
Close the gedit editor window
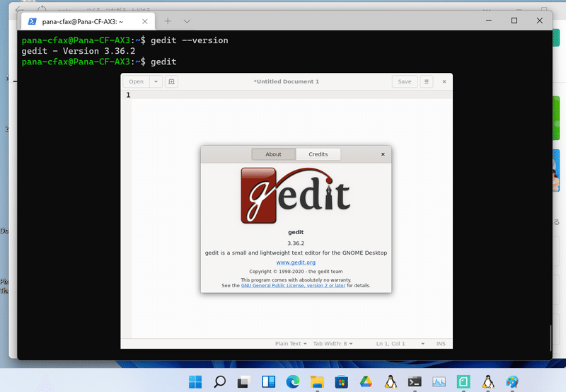click(x=444, y=81)
